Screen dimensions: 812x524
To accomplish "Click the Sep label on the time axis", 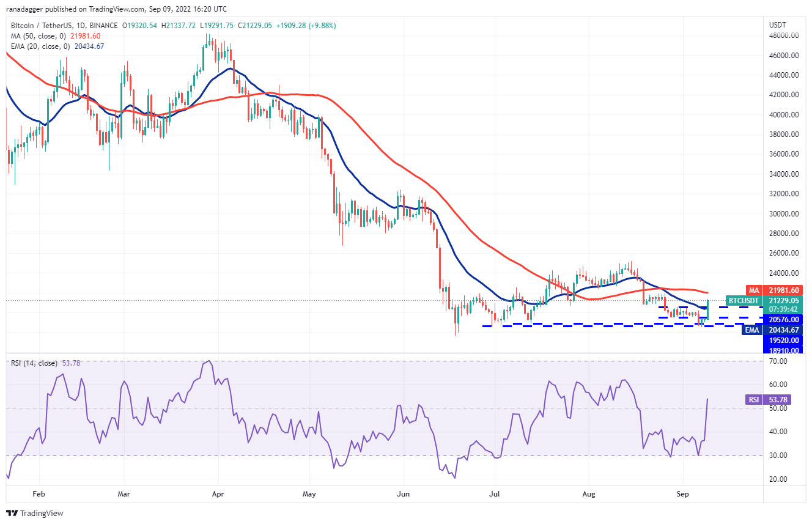I will tap(682, 493).
